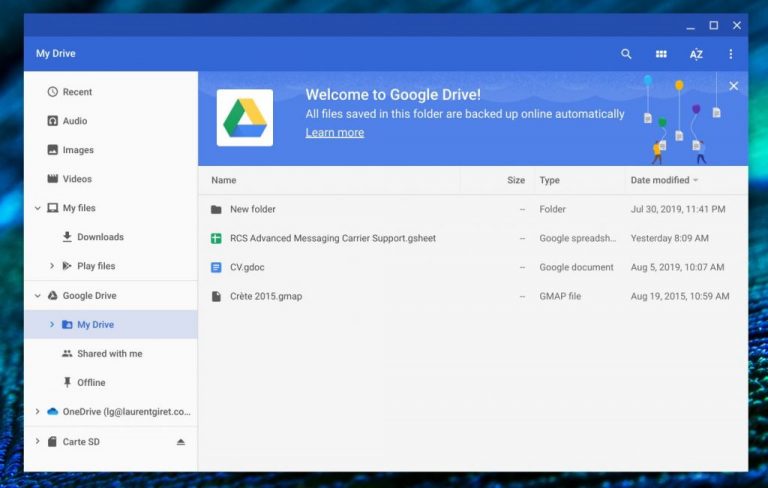Click the Google document type cell

[x=576, y=267]
